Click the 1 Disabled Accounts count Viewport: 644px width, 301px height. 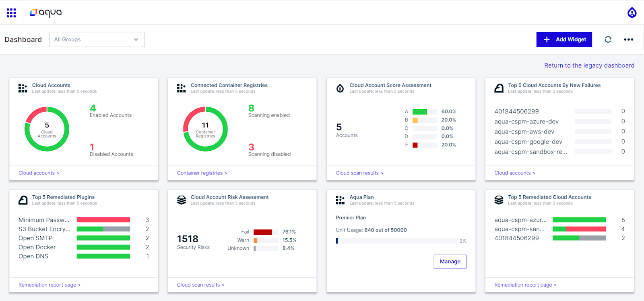(x=92, y=147)
